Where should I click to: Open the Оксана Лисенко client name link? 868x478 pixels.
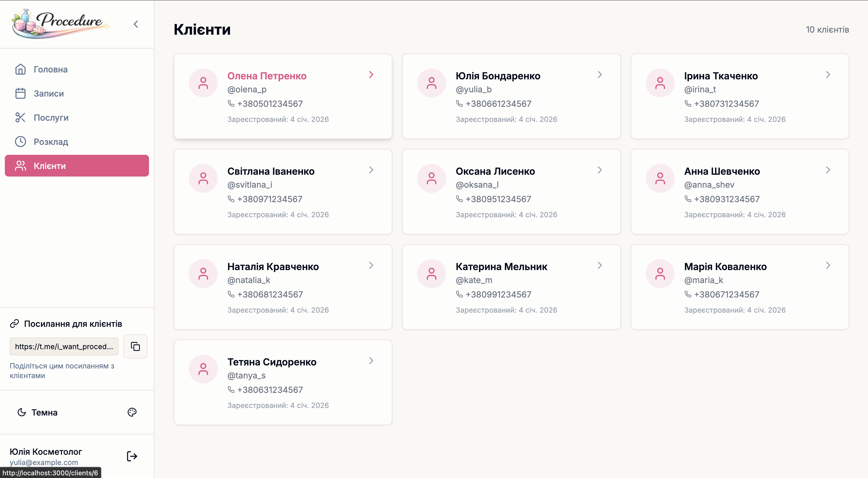point(495,171)
